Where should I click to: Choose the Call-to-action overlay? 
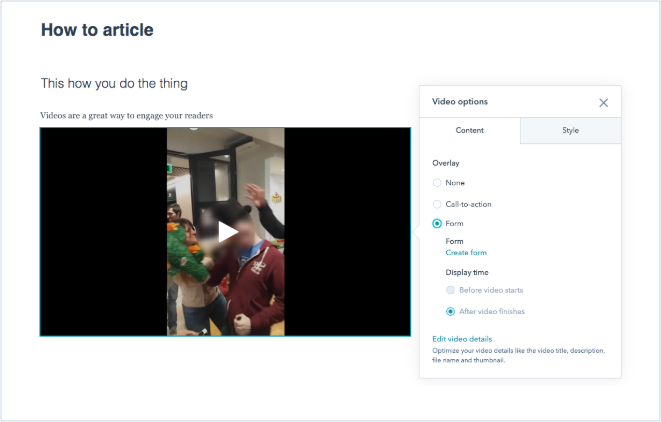(437, 204)
